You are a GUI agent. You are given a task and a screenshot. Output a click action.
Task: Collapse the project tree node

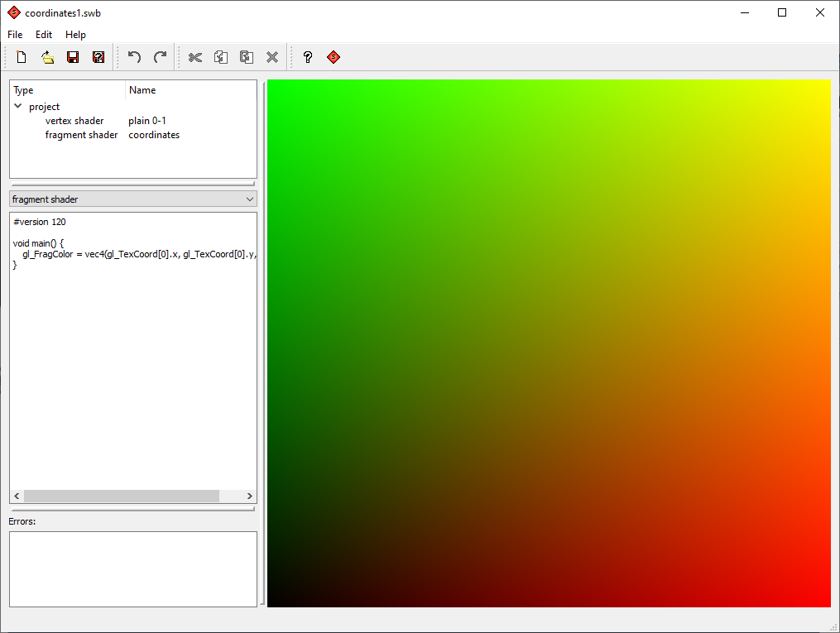click(17, 106)
